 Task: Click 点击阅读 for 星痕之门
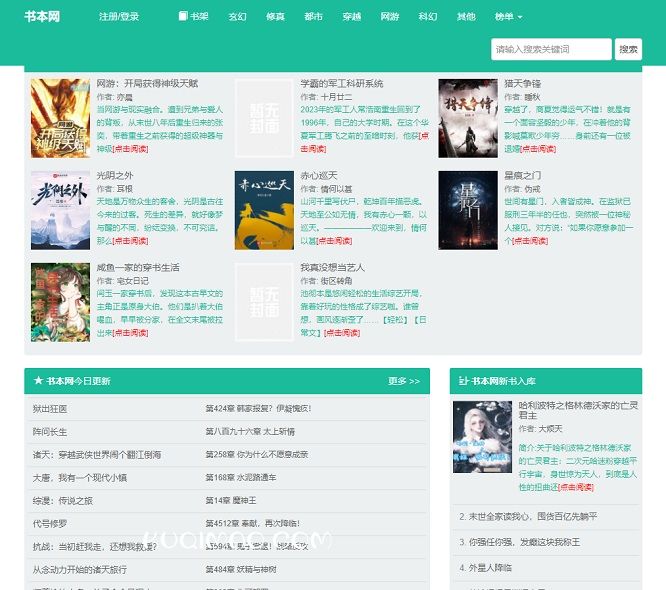(531, 241)
